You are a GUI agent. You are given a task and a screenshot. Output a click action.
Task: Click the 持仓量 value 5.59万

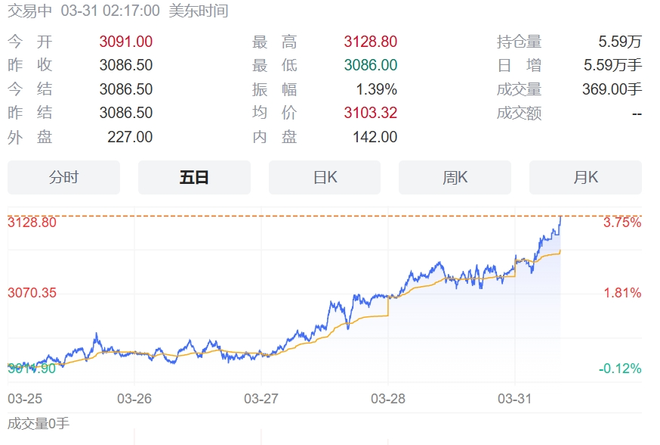pos(618,42)
